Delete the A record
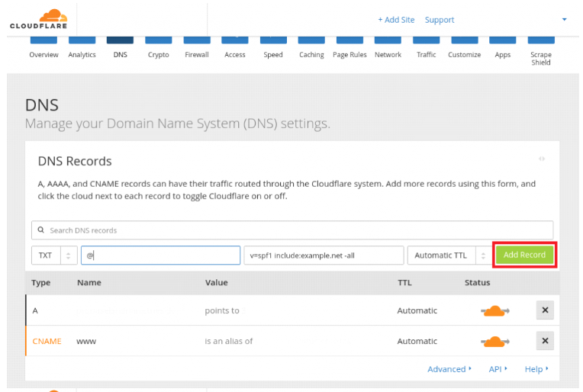This screenshot has height=392, width=583. [x=545, y=310]
